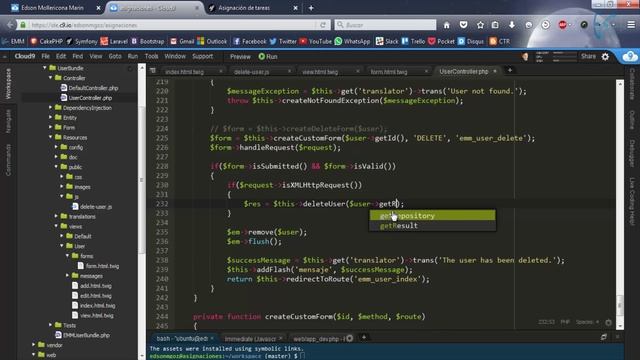Switch to form.html.twig editor tab
Screen dimensions: 640x360
pyautogui.click(x=389, y=71)
